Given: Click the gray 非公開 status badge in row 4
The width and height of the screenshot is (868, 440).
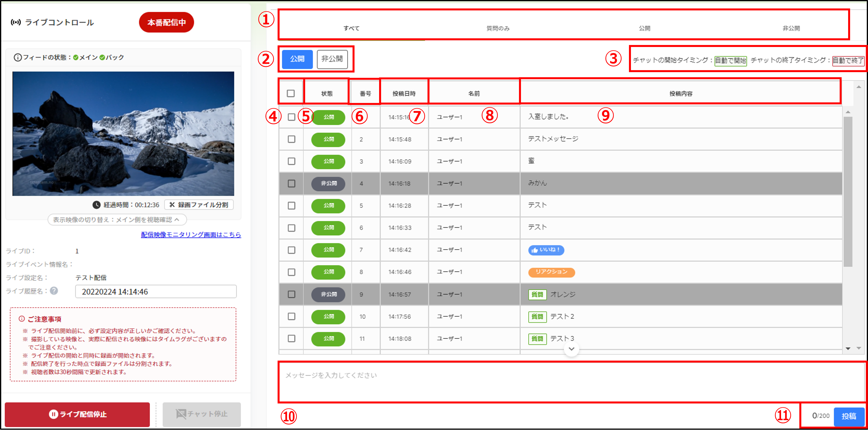Looking at the screenshot, I should pyautogui.click(x=328, y=184).
